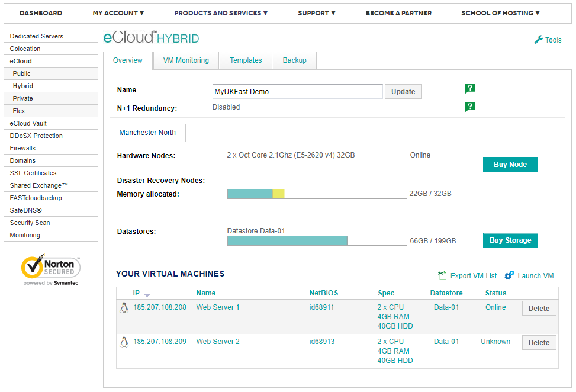Open Monitoring in sidebar
This screenshot has height=392, width=576.
coord(51,236)
